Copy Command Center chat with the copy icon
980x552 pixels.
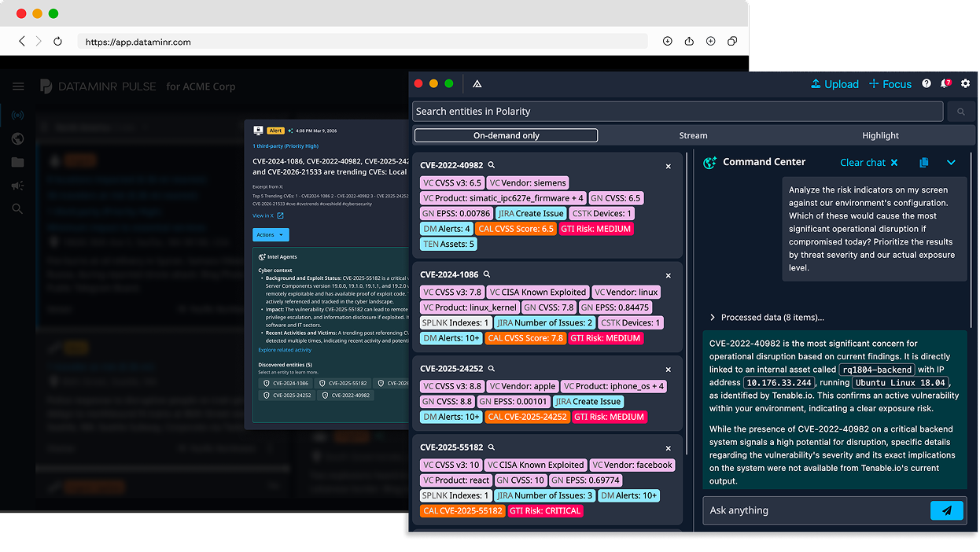(x=924, y=163)
